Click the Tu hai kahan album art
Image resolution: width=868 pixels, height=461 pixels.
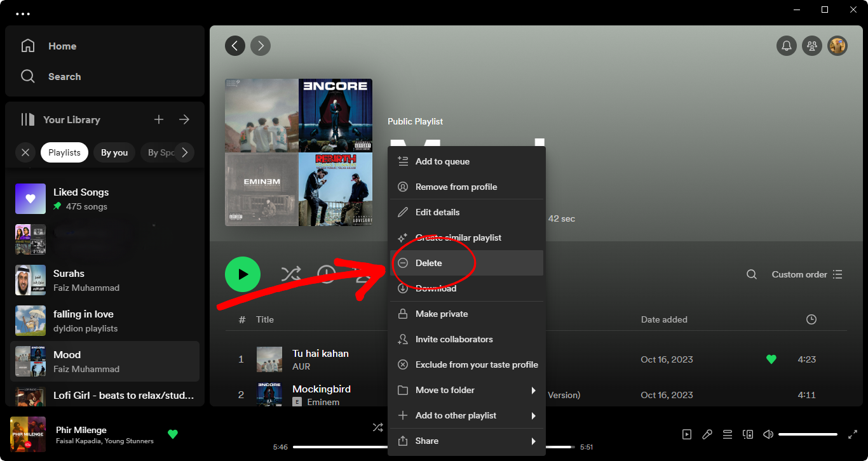(269, 359)
